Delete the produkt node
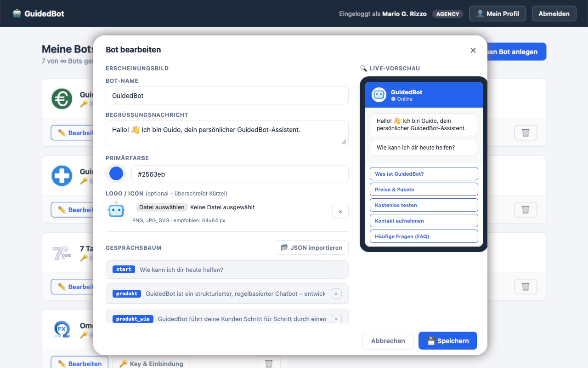Viewport: 588px width, 368px height. [336, 293]
